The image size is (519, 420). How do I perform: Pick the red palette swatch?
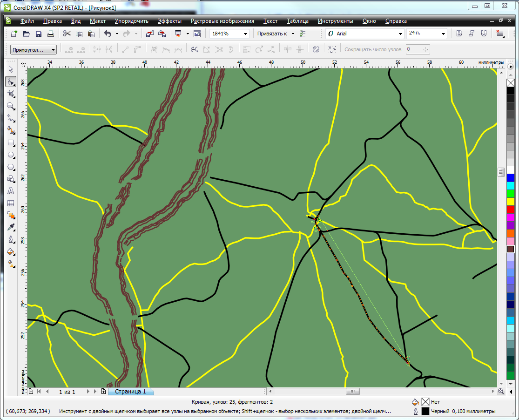(511, 210)
